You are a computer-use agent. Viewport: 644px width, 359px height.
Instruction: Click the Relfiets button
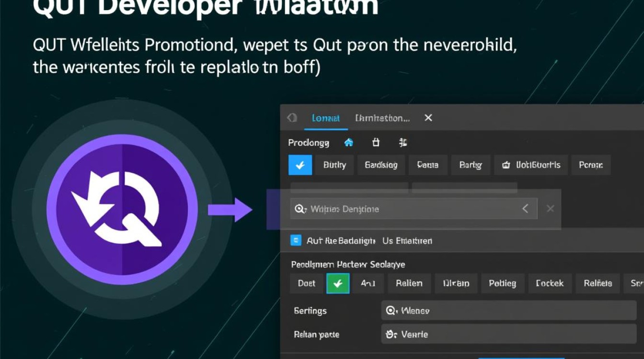click(x=598, y=283)
